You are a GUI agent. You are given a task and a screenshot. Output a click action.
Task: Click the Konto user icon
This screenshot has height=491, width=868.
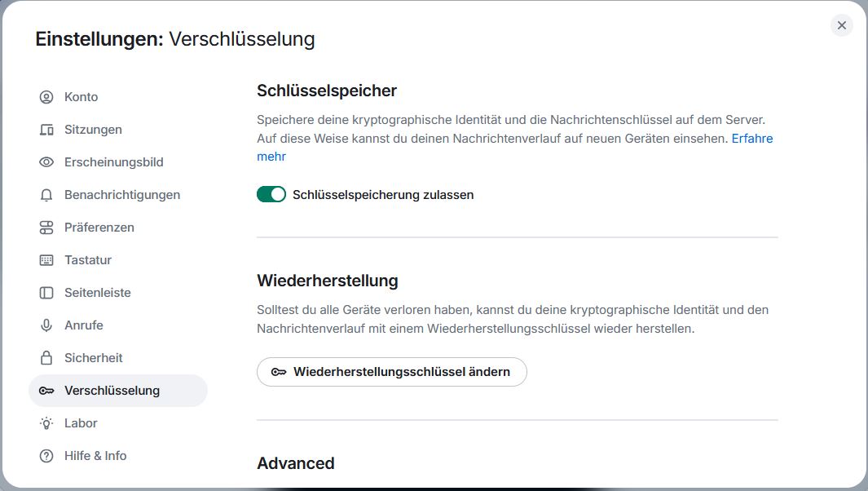[x=46, y=97]
